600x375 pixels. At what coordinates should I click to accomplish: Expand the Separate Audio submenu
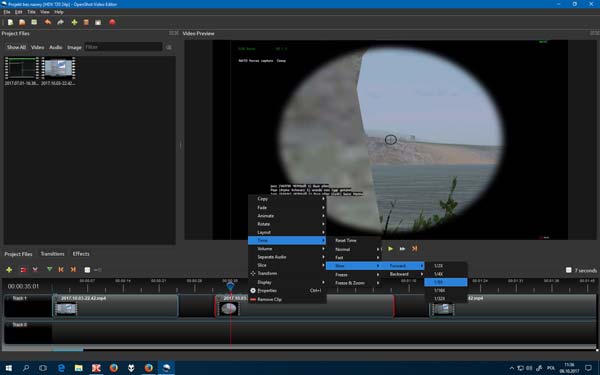(287, 257)
